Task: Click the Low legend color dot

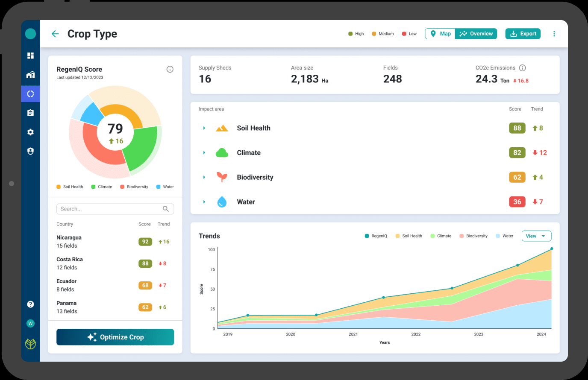Action: coord(404,34)
